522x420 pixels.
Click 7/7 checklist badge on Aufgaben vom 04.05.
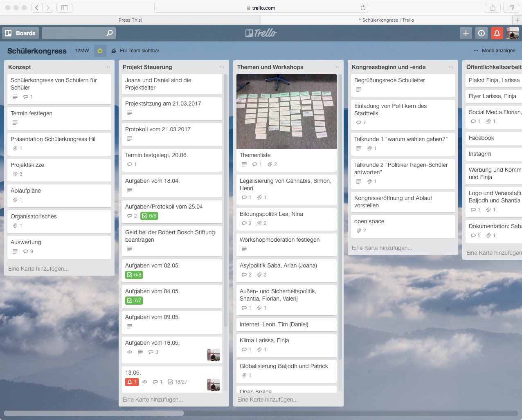134,301
